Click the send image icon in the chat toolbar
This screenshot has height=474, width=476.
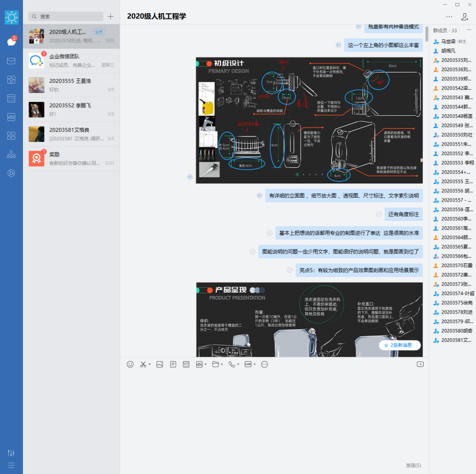pyautogui.click(x=160, y=364)
